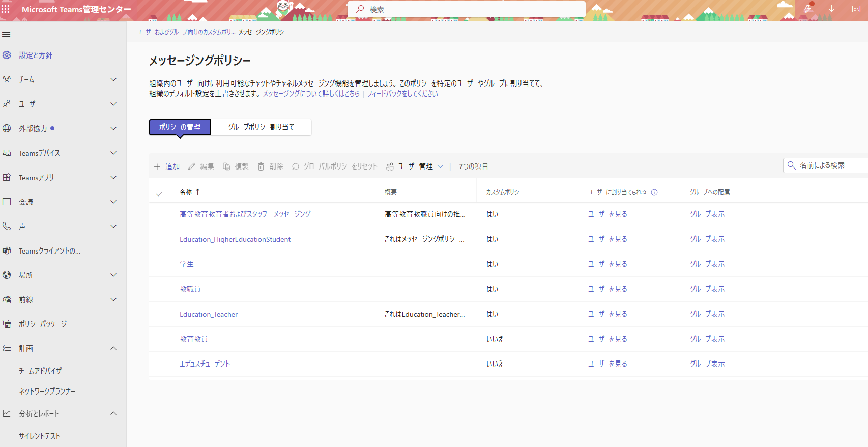Screen dimensions: 868x447
Task: Click the notification bolt icon in header
Action: (x=808, y=9)
